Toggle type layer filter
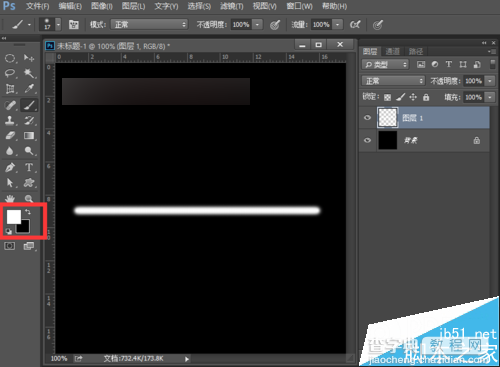The height and width of the screenshot is (367, 500). click(449, 64)
